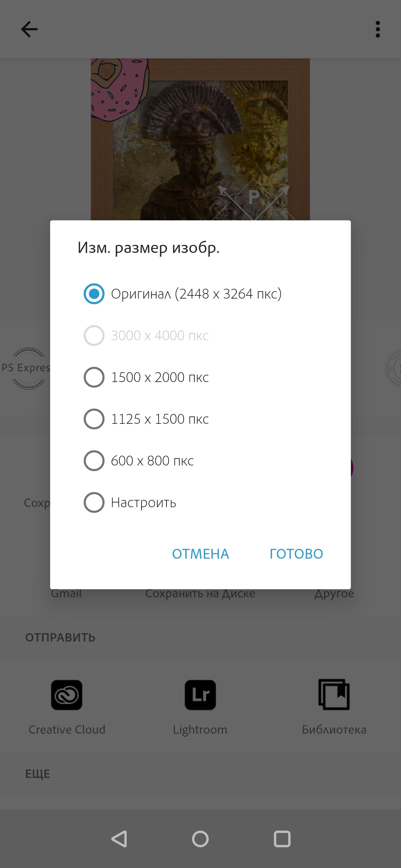
Task: Confirm with the ГОТОВО button
Action: click(x=296, y=554)
